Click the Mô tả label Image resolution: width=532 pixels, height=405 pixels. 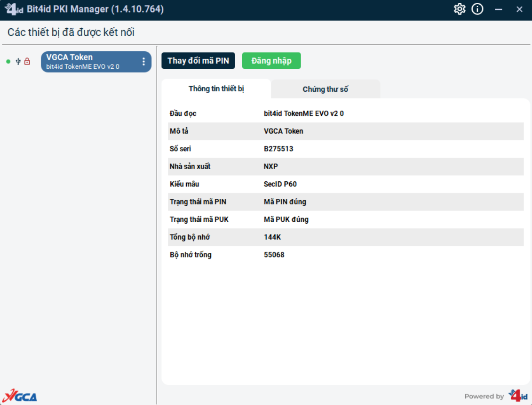click(179, 131)
